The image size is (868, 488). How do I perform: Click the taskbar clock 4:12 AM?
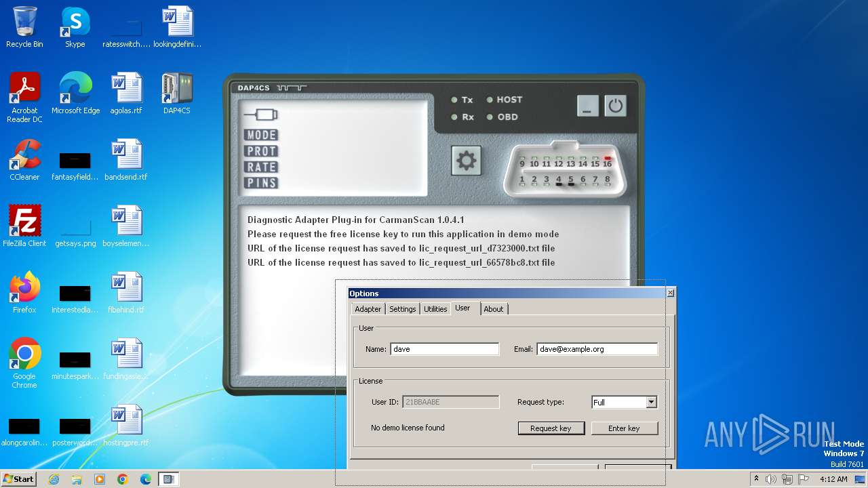pyautogui.click(x=833, y=479)
